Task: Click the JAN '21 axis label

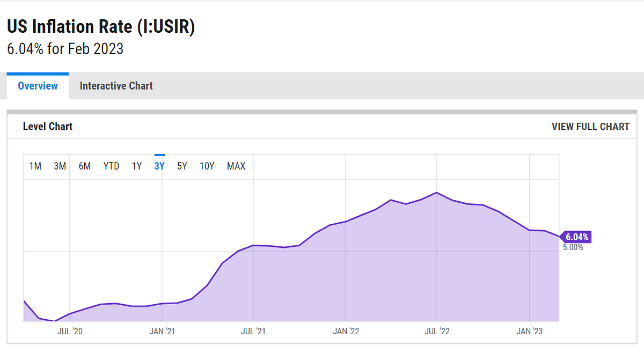Action: (162, 332)
